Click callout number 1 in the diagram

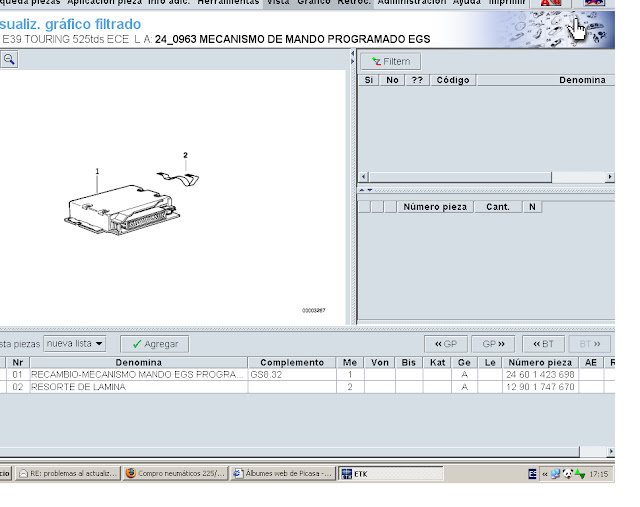point(97,171)
